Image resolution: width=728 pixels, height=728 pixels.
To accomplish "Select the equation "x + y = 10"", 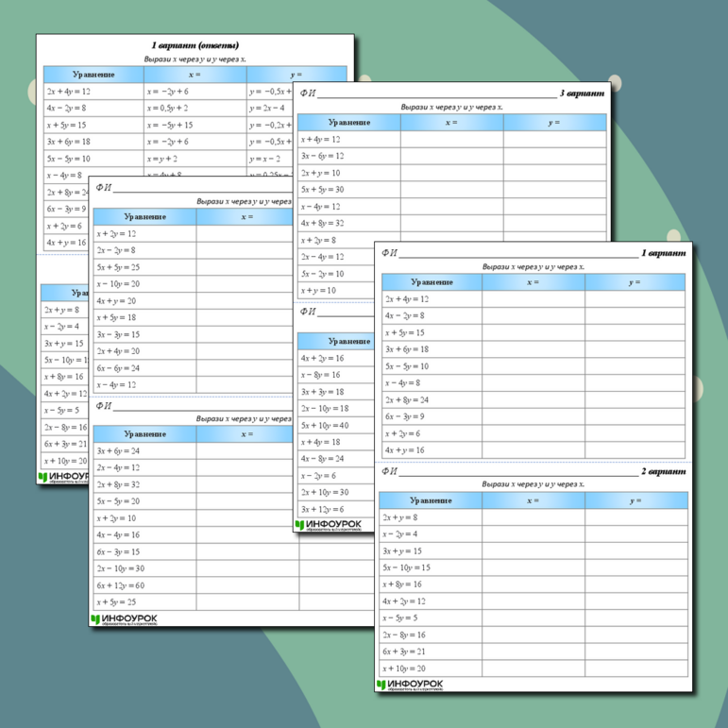I will tap(318, 291).
